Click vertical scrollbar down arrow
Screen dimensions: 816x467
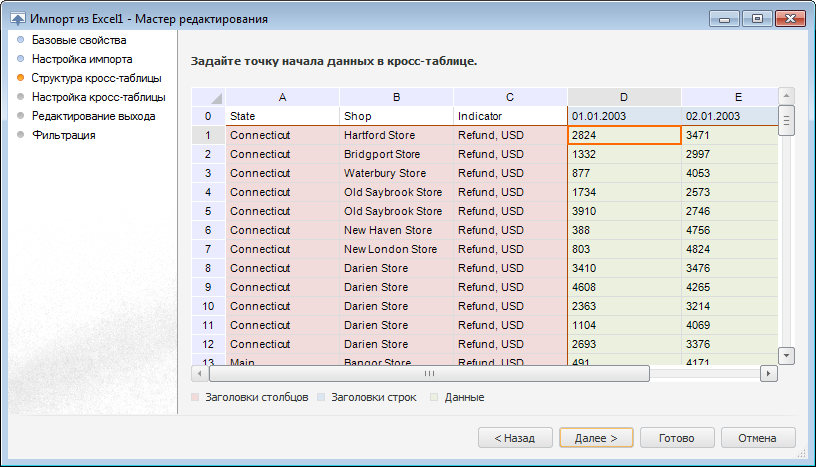coord(786,355)
